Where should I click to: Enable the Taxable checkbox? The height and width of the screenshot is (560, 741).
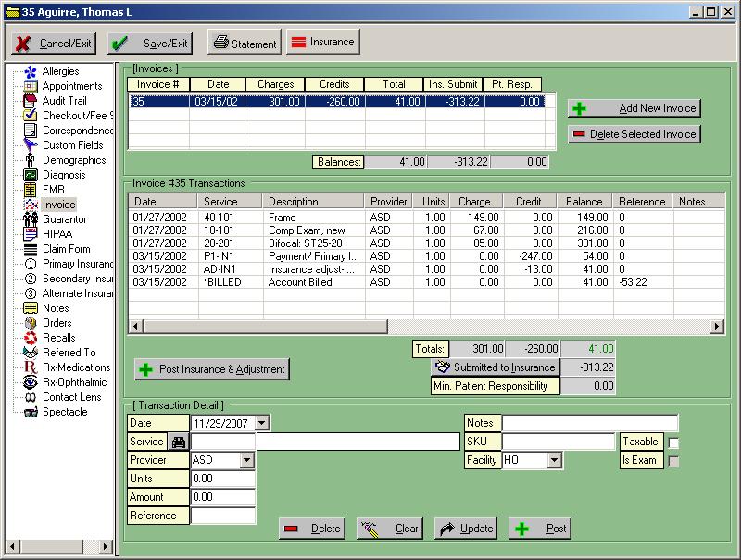673,442
